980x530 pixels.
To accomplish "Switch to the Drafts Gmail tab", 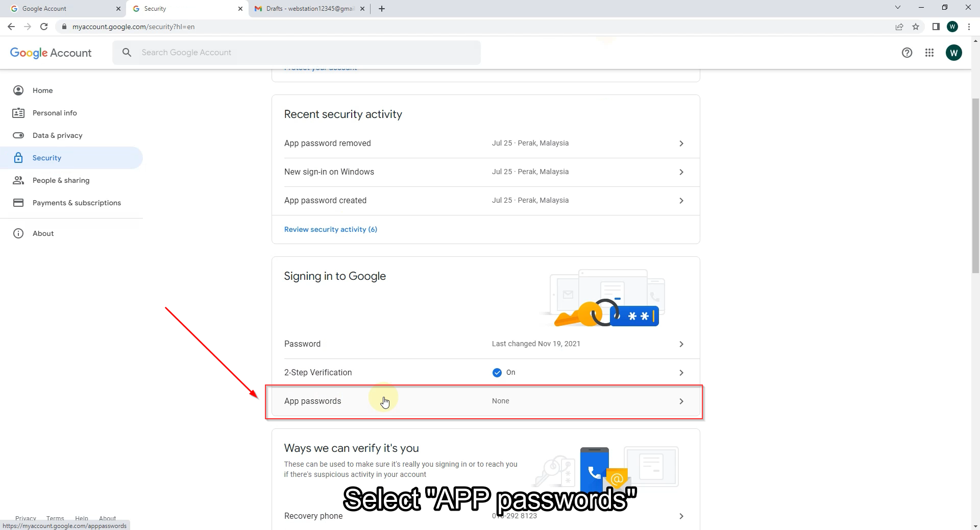I will coord(310,9).
